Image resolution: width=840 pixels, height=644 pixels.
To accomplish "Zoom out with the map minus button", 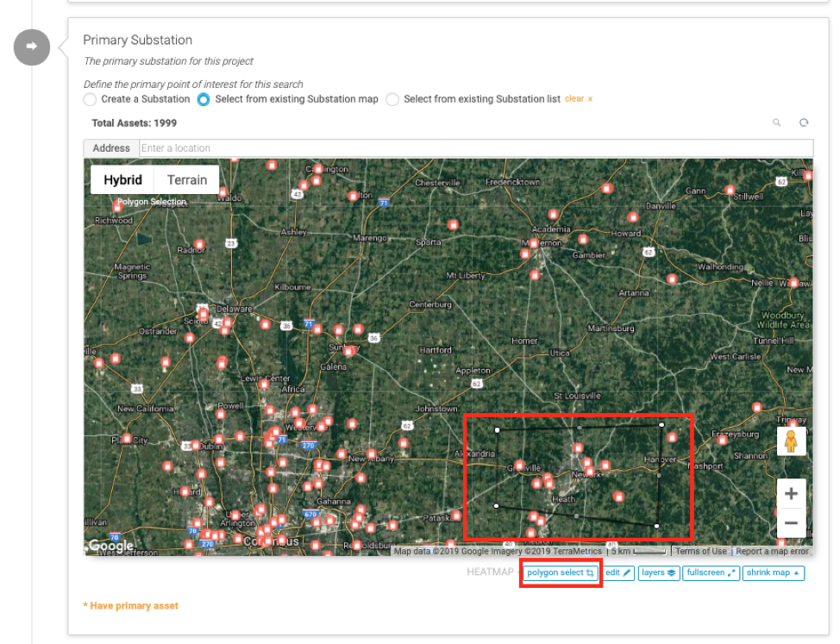I will (791, 523).
